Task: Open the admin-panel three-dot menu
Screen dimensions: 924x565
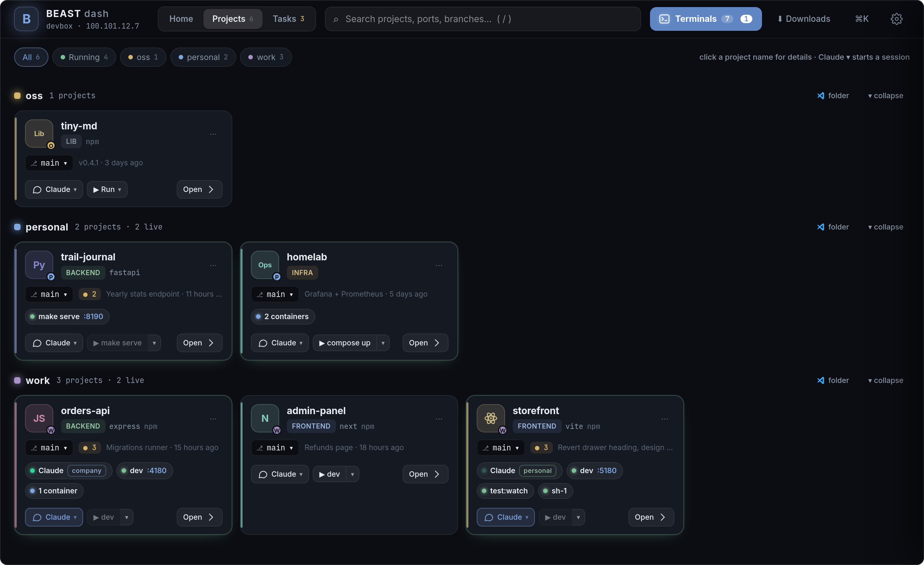Action: click(x=439, y=419)
